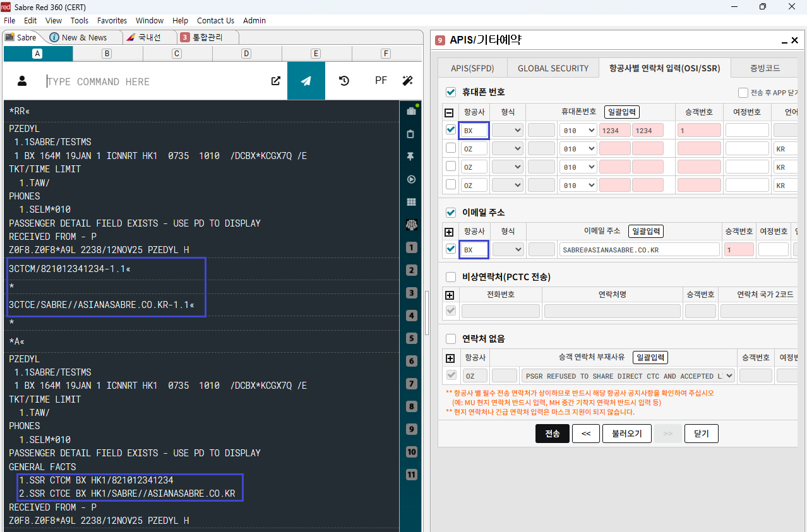Viewport: 807px width, 532px height.
Task: Click the send command paper plane icon
Action: pyautogui.click(x=306, y=81)
